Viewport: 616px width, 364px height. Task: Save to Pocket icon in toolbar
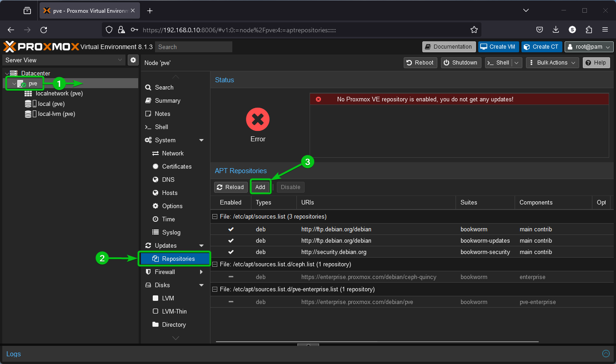[x=540, y=30]
